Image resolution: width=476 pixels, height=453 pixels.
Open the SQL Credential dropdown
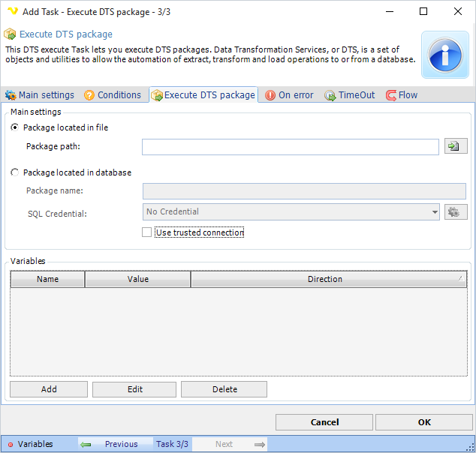point(291,211)
